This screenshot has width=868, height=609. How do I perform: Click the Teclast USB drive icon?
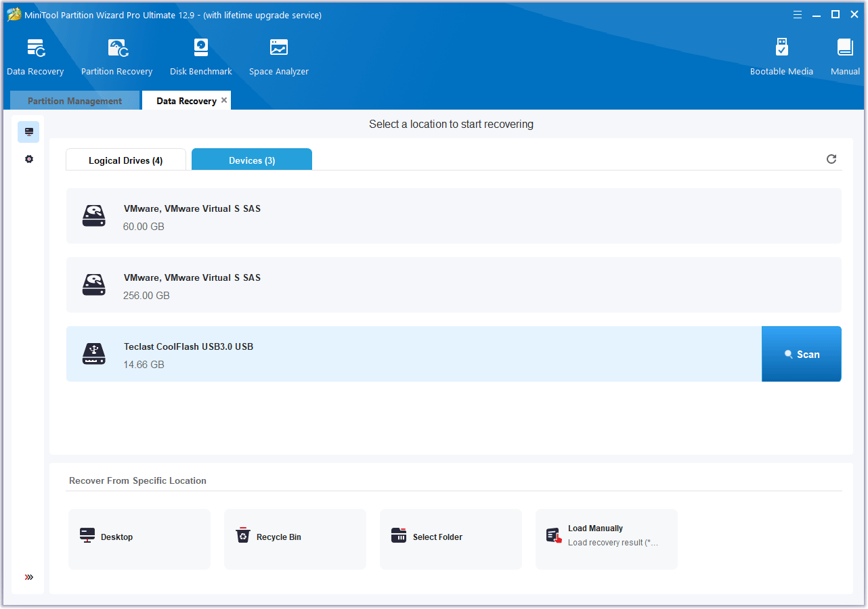(94, 354)
